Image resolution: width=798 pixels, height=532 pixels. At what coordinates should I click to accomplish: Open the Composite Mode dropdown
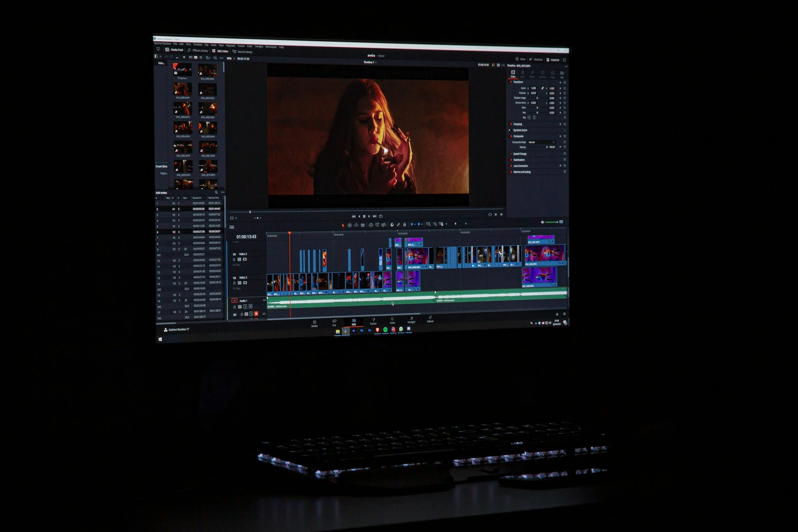[x=541, y=142]
